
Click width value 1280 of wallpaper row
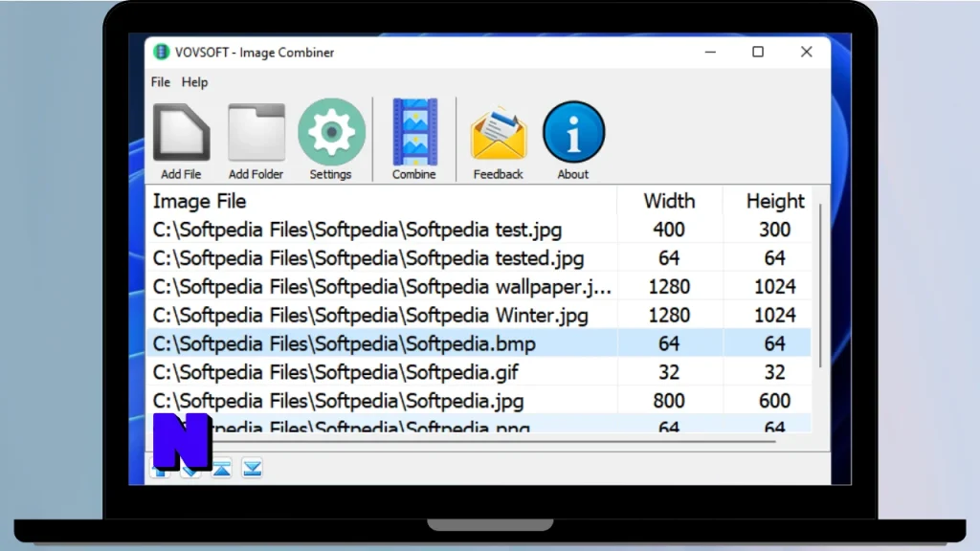669,287
